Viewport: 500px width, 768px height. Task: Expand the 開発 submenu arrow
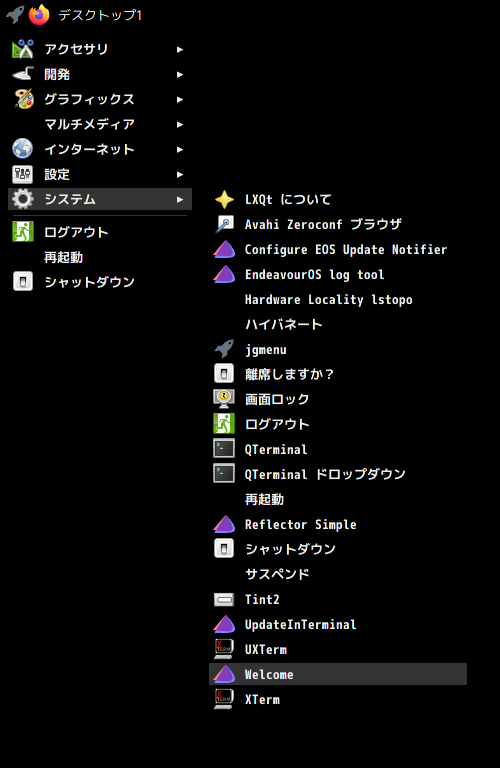[180, 74]
